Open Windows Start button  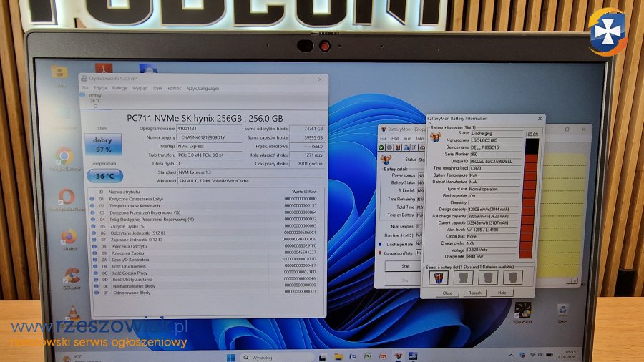coord(231,357)
